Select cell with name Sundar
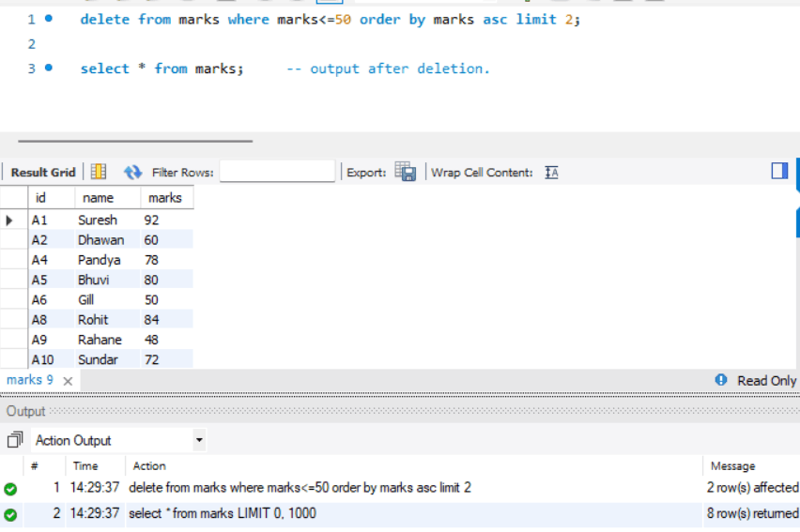The height and width of the screenshot is (532, 800). [x=108, y=359]
